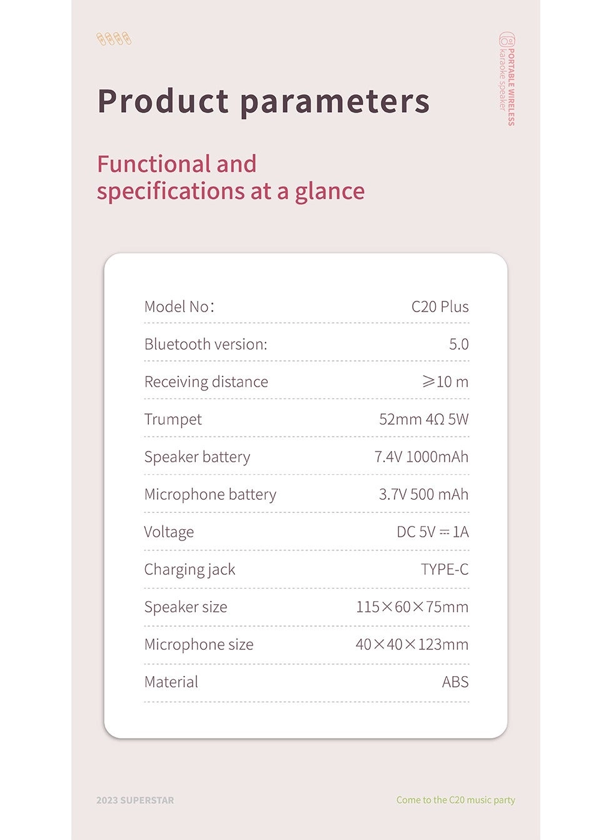Image resolution: width=616 pixels, height=840 pixels.
Task: Click the 'Receiving distance' row label
Action: click(206, 382)
